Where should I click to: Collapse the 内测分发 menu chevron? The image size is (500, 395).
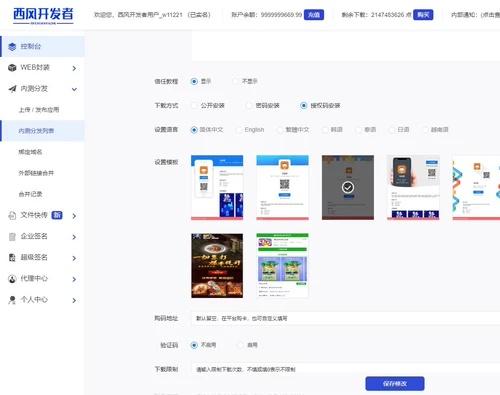(74, 89)
